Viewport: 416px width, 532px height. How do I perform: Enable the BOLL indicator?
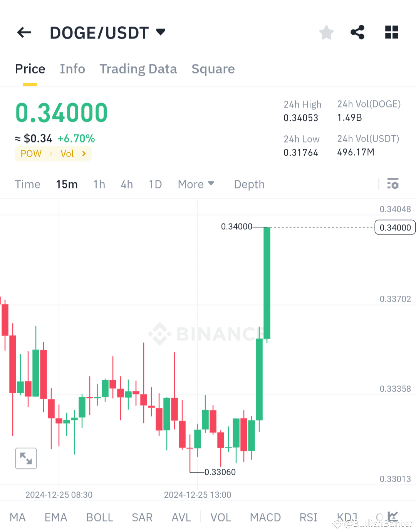[99, 518]
